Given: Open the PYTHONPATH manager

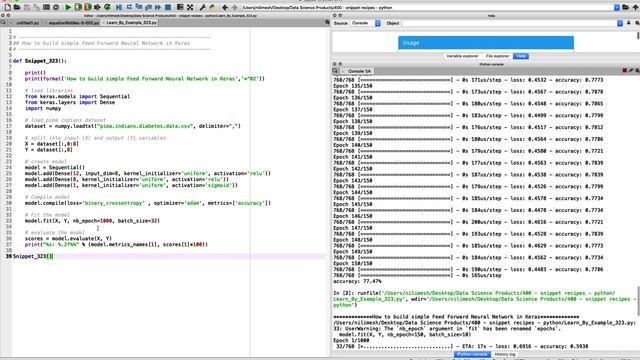Looking at the screenshot, I should (212, 7).
